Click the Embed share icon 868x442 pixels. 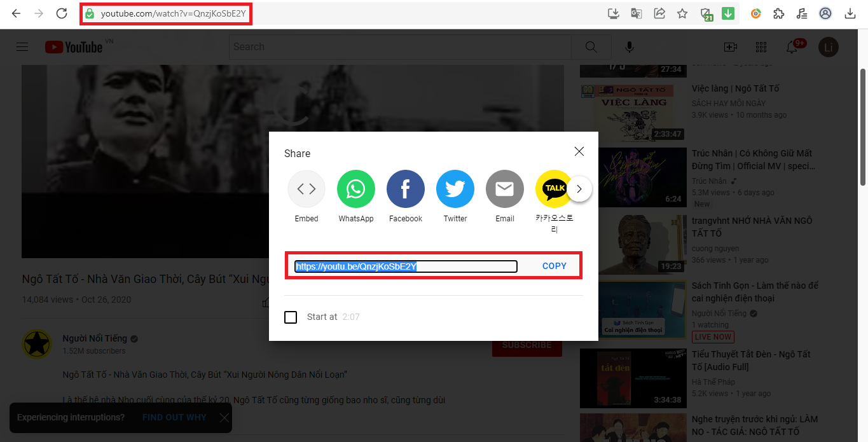click(307, 190)
